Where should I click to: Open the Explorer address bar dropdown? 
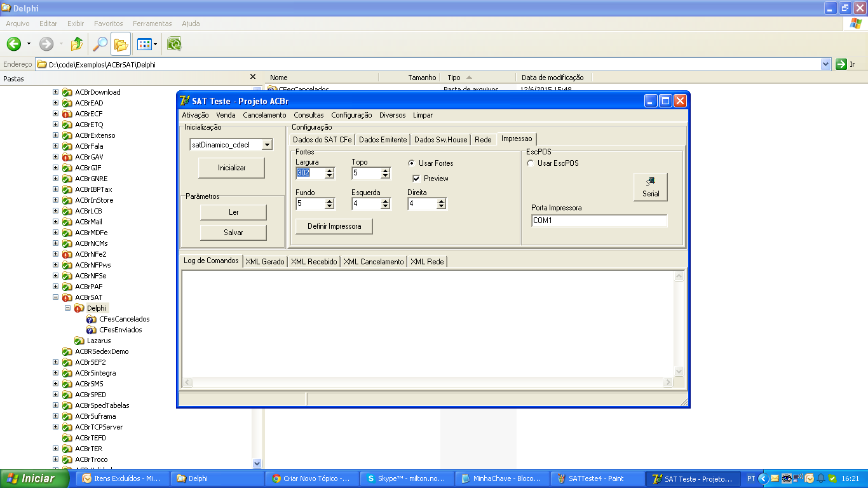click(x=825, y=64)
